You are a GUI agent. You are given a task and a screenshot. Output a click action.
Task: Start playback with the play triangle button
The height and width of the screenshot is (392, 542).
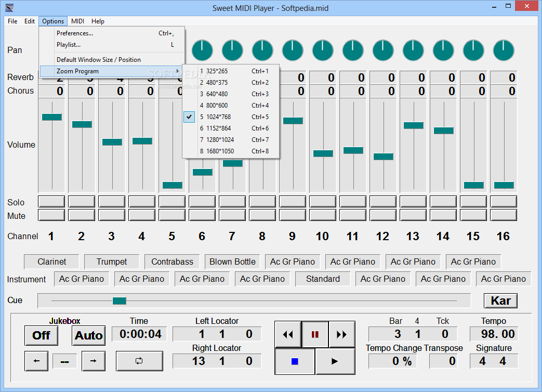335,361
